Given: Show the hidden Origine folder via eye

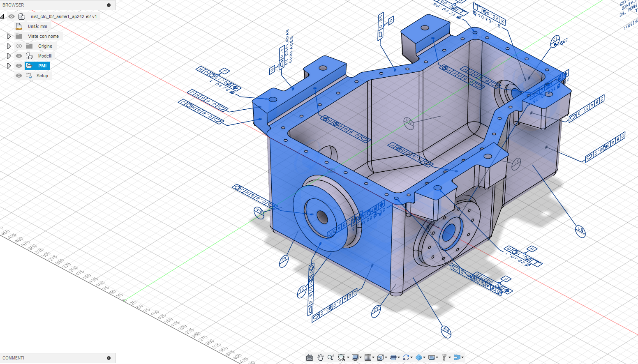Looking at the screenshot, I should [x=19, y=46].
